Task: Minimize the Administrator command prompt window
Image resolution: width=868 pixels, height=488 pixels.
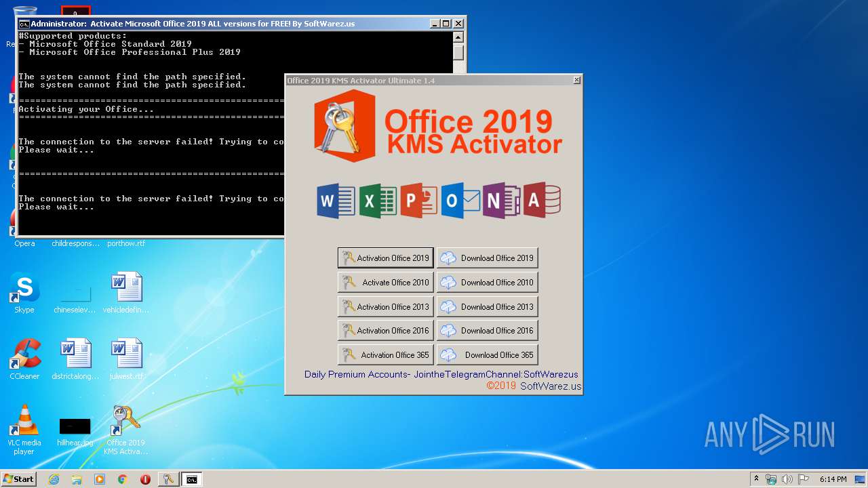Action: (435, 24)
